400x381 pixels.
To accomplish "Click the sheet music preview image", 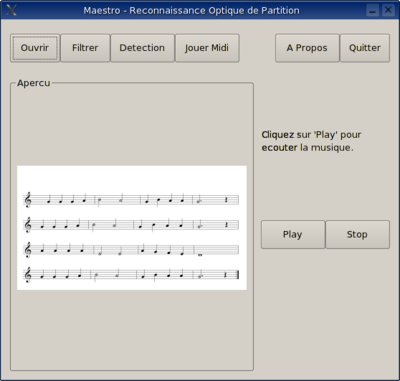I will [x=132, y=228].
